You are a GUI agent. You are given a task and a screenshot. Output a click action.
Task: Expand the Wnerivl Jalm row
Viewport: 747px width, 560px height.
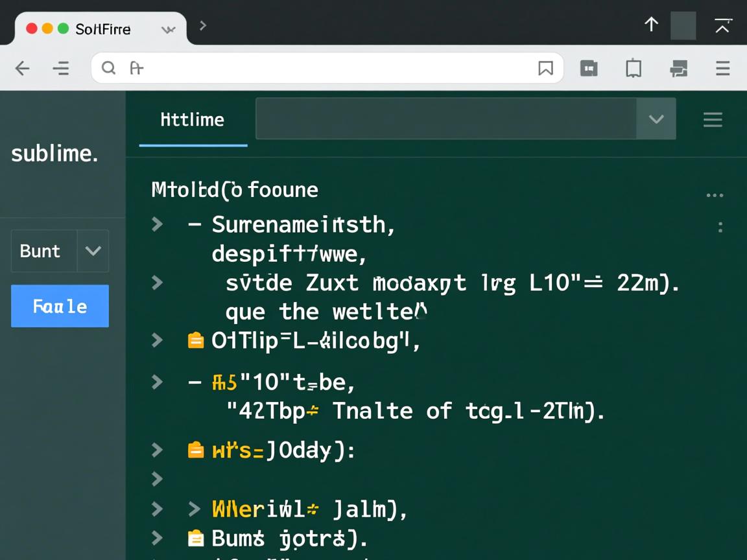click(157, 509)
